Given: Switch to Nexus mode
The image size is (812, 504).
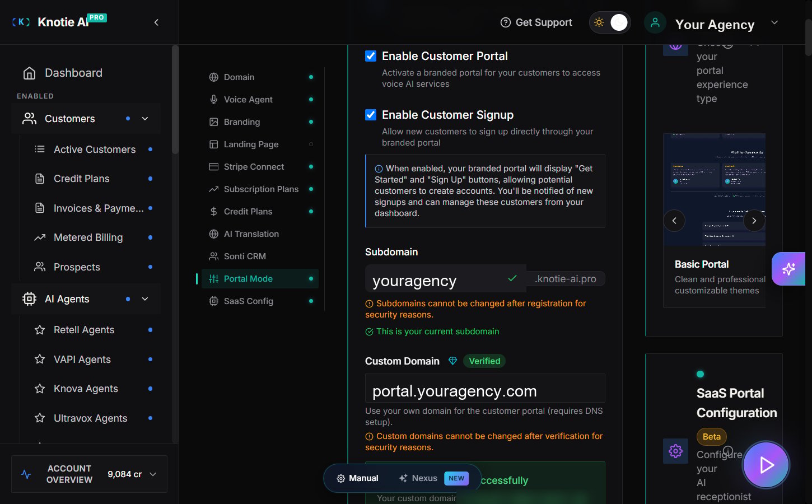Looking at the screenshot, I should [x=433, y=478].
